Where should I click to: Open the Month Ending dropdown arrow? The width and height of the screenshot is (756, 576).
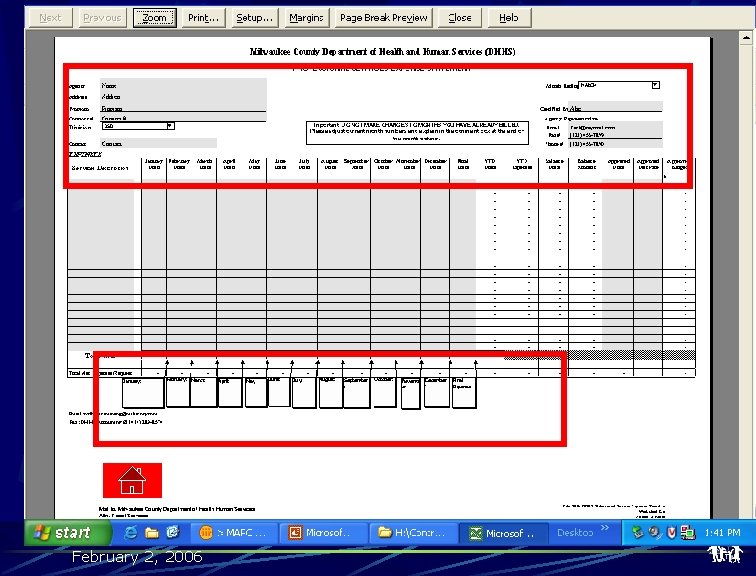pyautogui.click(x=655, y=85)
